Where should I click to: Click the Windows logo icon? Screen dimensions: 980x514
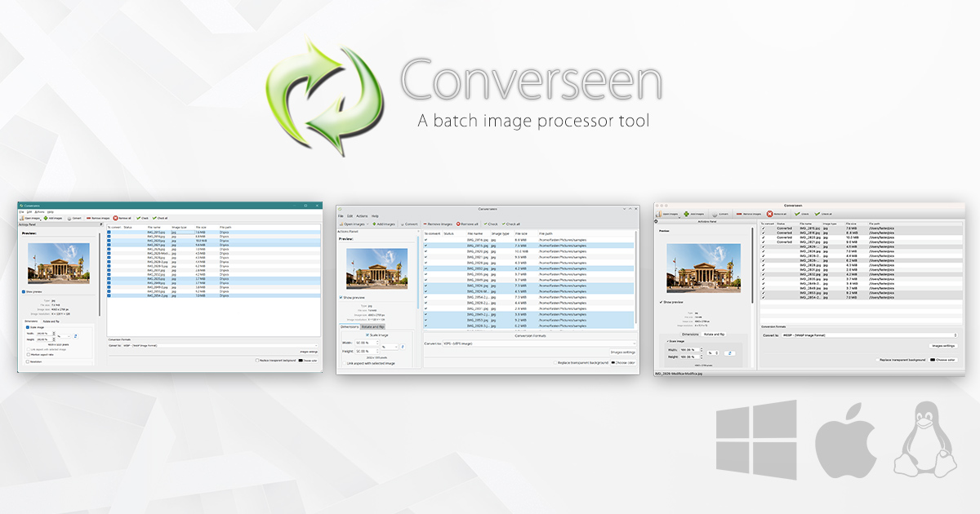coord(756,438)
